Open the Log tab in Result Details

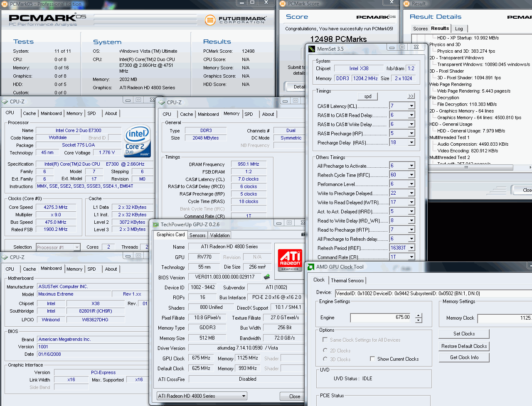pos(459,29)
